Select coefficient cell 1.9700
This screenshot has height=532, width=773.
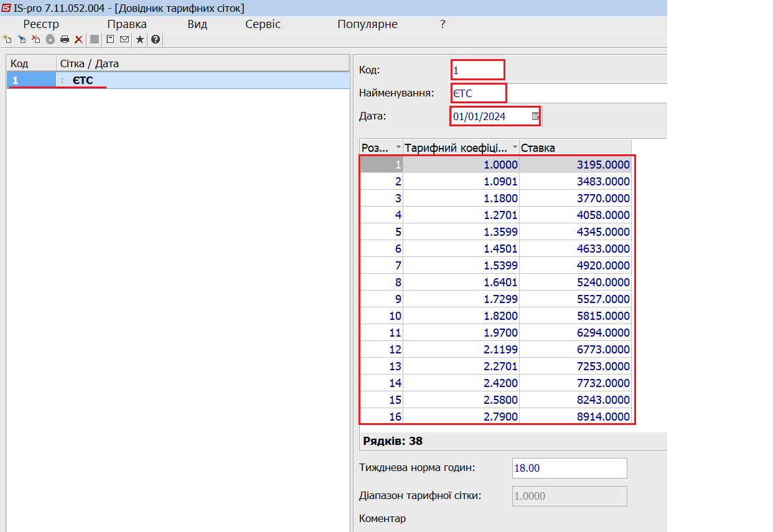click(461, 333)
